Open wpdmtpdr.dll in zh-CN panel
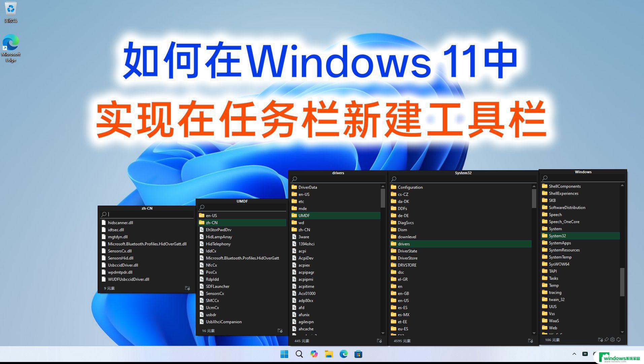Screen dimensions: 644x364 pos(147,272)
